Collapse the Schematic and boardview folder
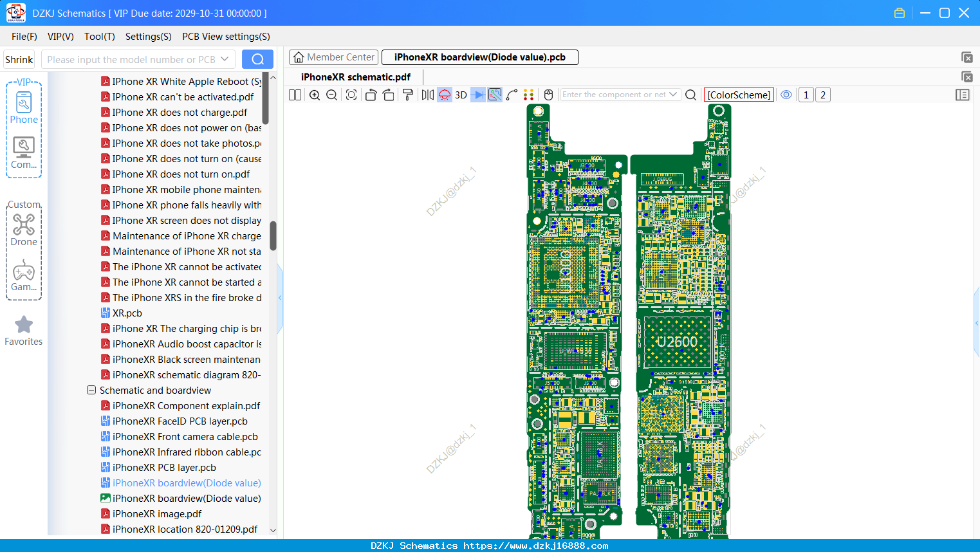Viewport: 980px width, 552px height. tap(91, 391)
